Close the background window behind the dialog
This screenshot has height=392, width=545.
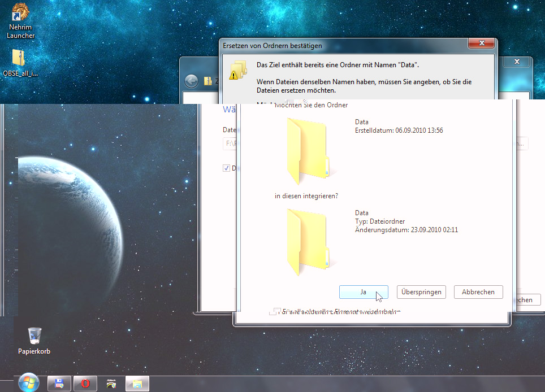click(x=517, y=62)
